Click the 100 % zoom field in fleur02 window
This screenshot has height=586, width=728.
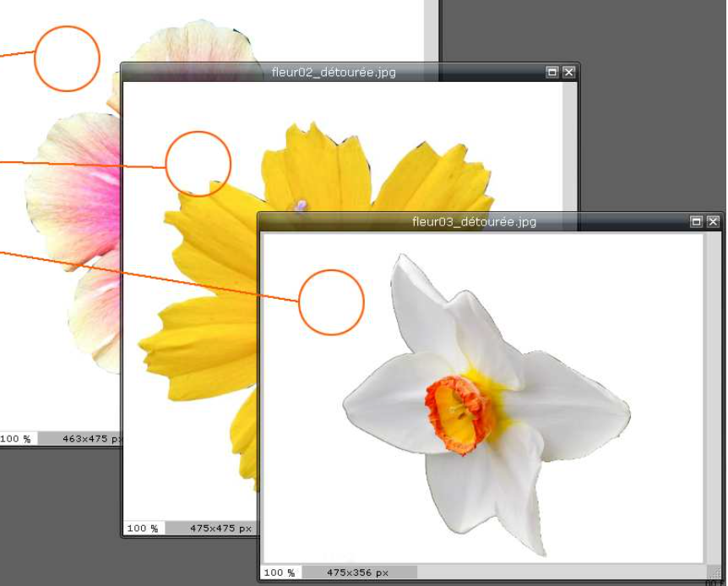pyautogui.click(x=144, y=528)
